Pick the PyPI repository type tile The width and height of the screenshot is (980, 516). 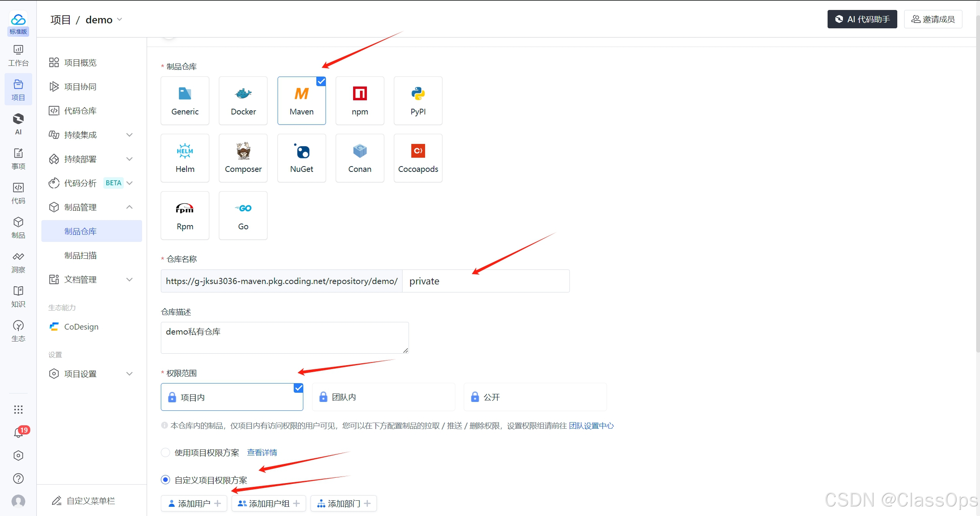click(418, 100)
